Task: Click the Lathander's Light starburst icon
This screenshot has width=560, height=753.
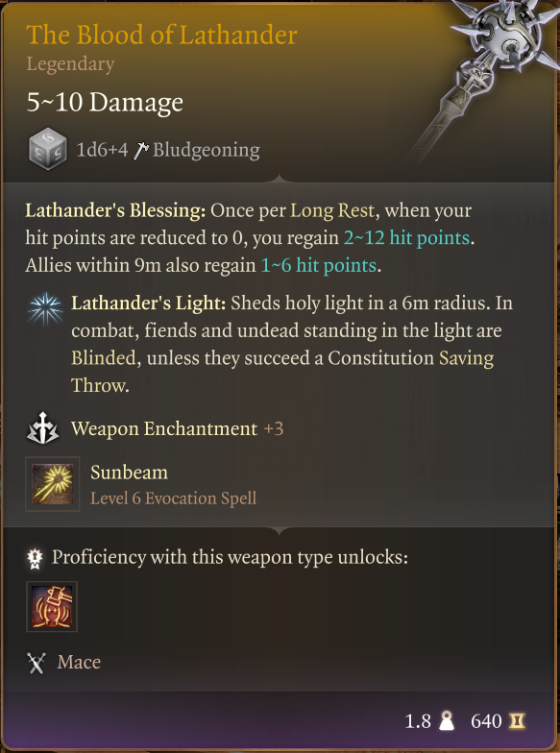Action: [45, 309]
